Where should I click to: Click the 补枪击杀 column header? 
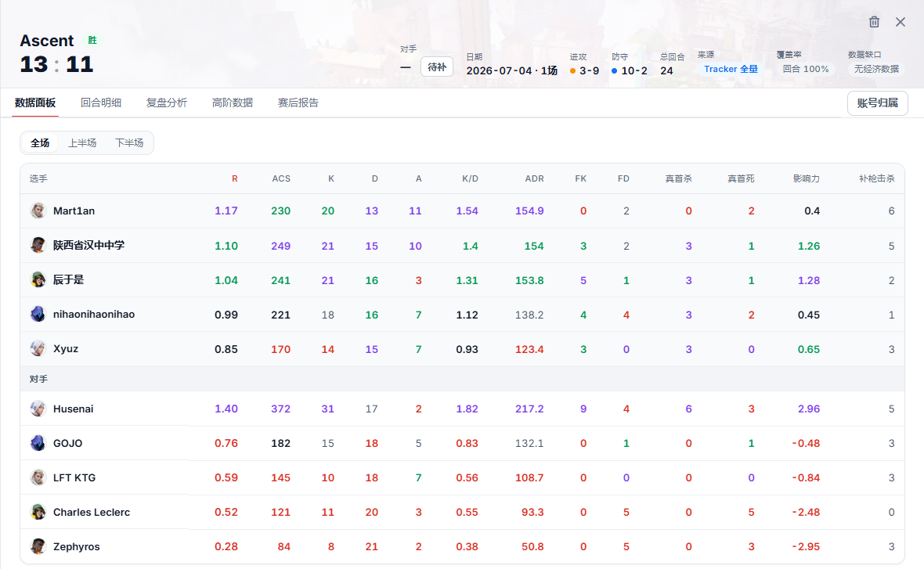877,178
